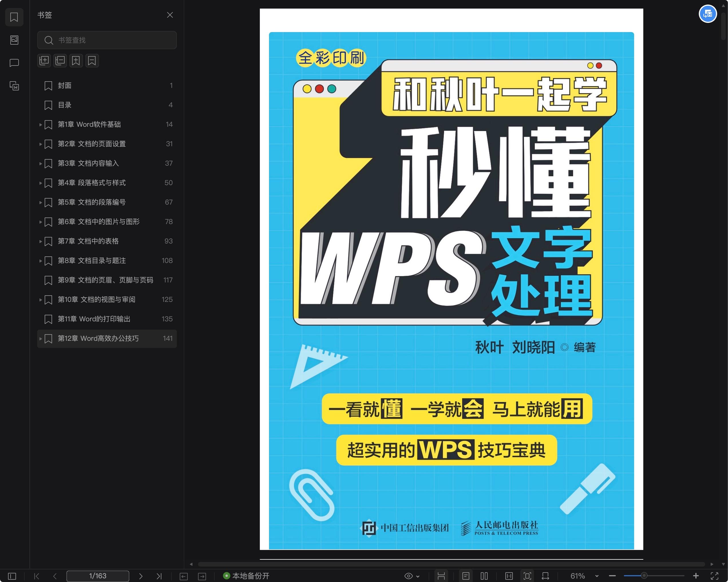This screenshot has width=728, height=582.
Task: Open the comments sidebar panel icon
Action: [14, 63]
